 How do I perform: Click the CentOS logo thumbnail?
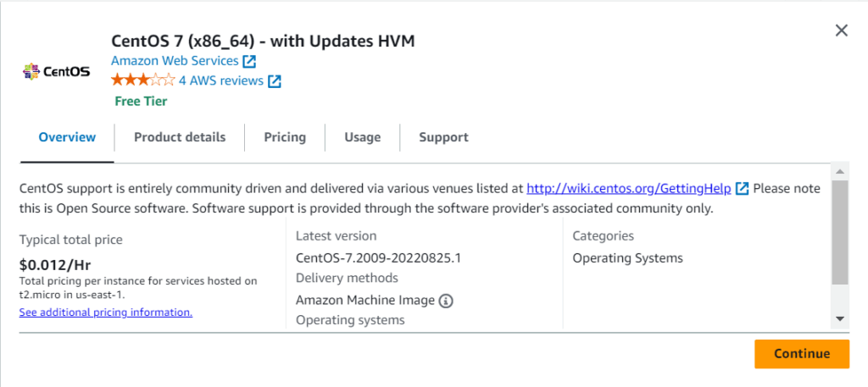click(56, 70)
